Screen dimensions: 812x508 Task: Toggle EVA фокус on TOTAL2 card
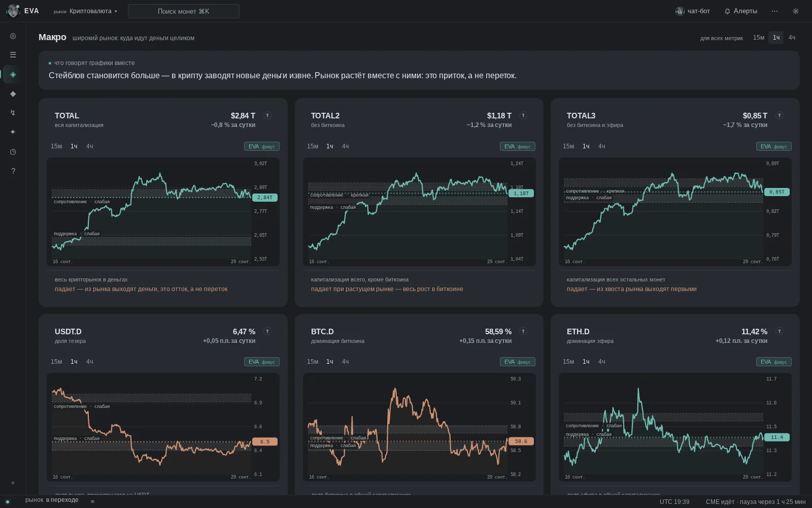coord(518,146)
